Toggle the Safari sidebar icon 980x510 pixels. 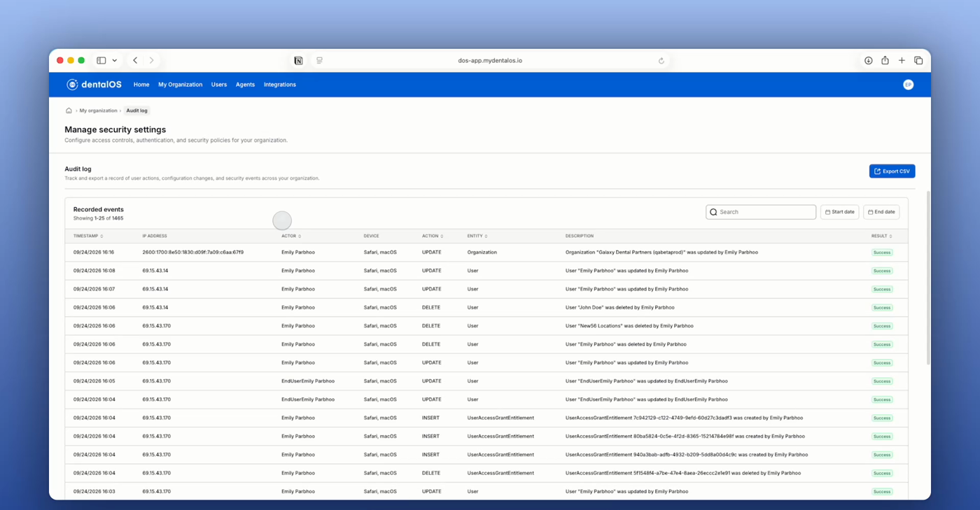tap(101, 61)
